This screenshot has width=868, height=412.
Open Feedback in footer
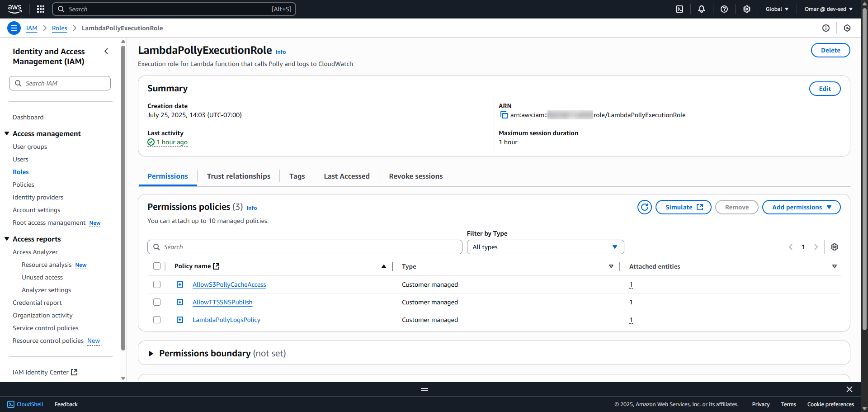pos(66,404)
